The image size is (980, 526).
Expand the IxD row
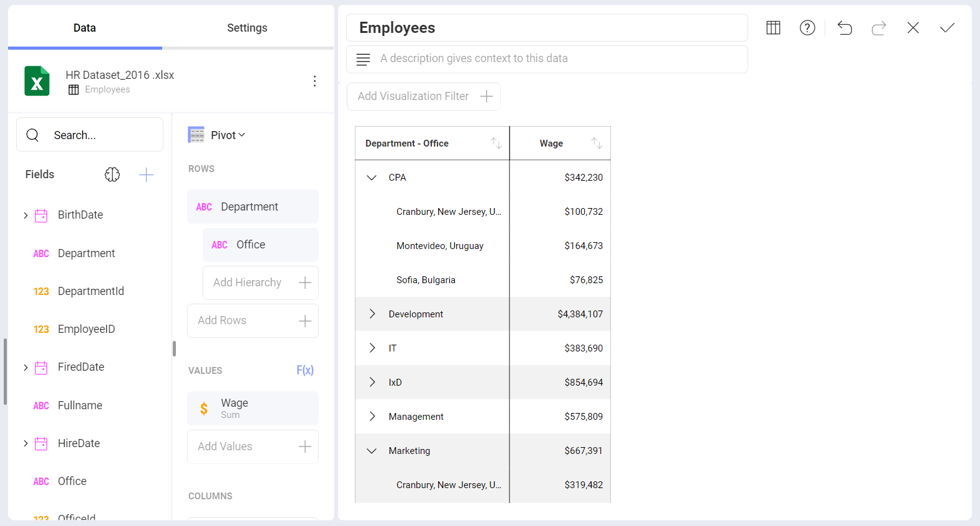point(372,383)
